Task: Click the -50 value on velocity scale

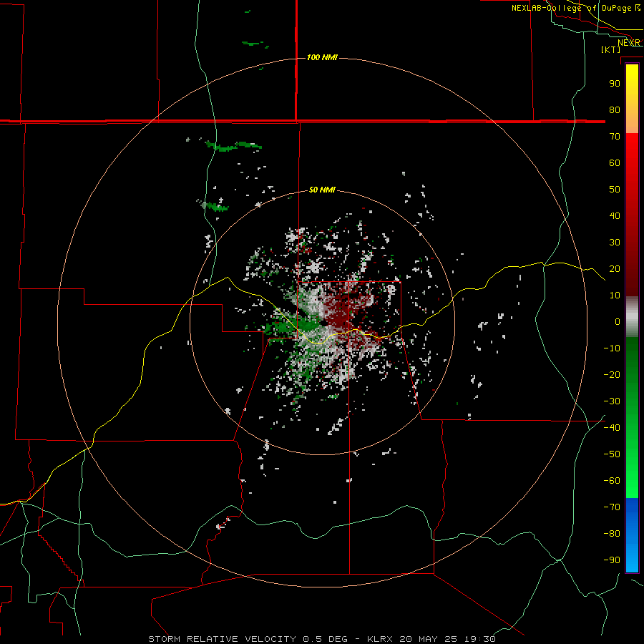Action: pyautogui.click(x=612, y=454)
